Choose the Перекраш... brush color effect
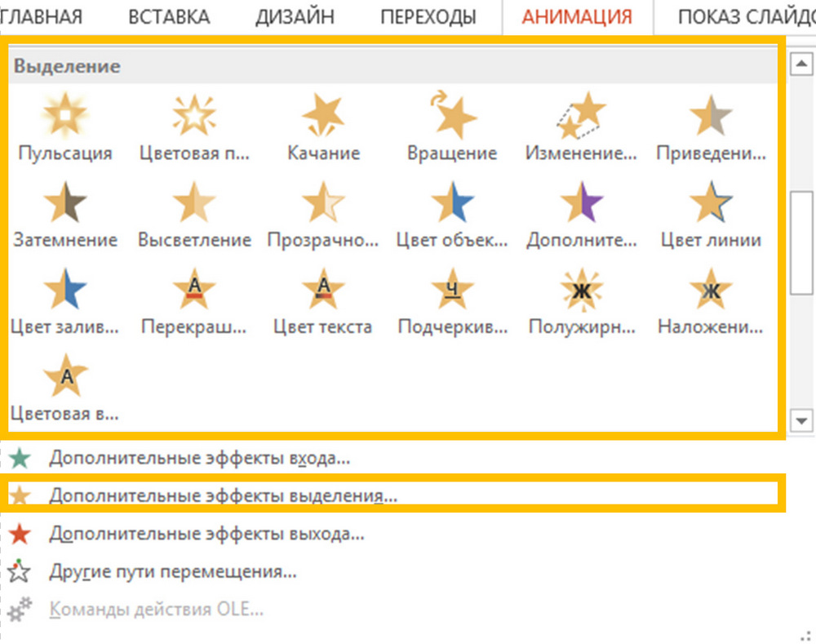The width and height of the screenshot is (816, 644). 194,302
